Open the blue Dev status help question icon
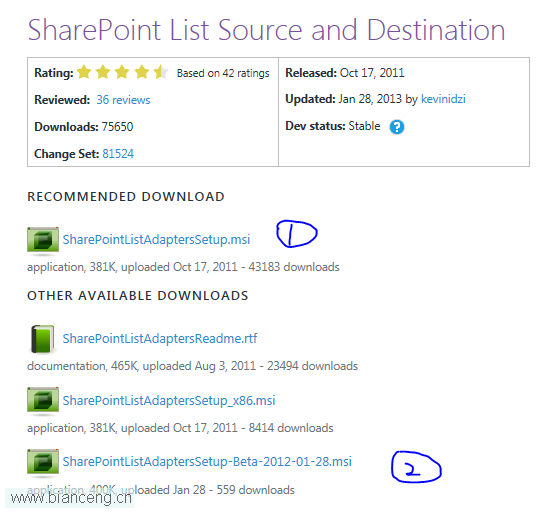The width and height of the screenshot is (548, 513). [397, 127]
